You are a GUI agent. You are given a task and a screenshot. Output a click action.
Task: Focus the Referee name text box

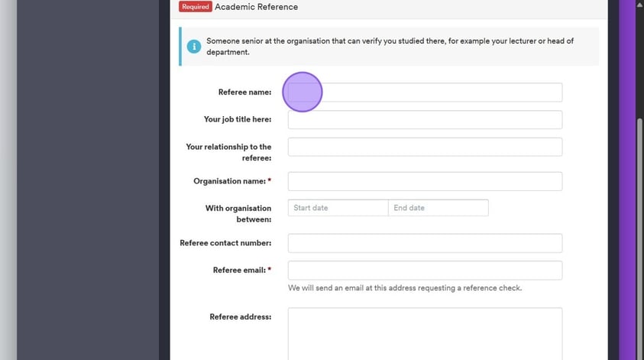click(425, 92)
